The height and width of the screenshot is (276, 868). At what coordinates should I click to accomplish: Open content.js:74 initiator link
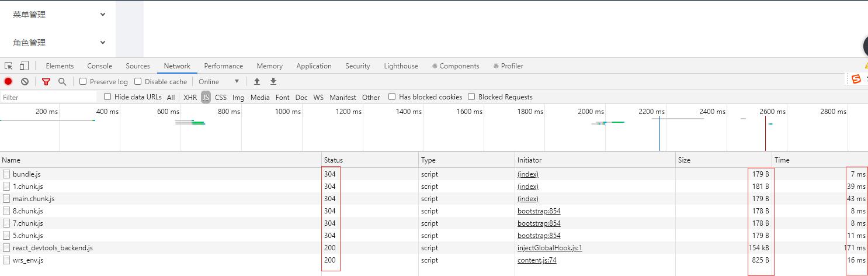tap(537, 260)
